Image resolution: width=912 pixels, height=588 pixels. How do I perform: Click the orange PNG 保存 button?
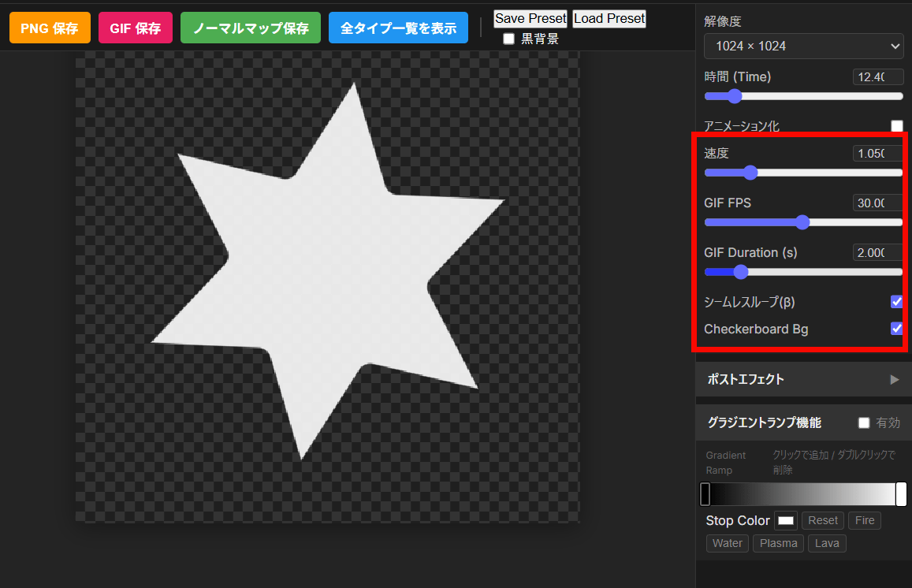click(49, 28)
